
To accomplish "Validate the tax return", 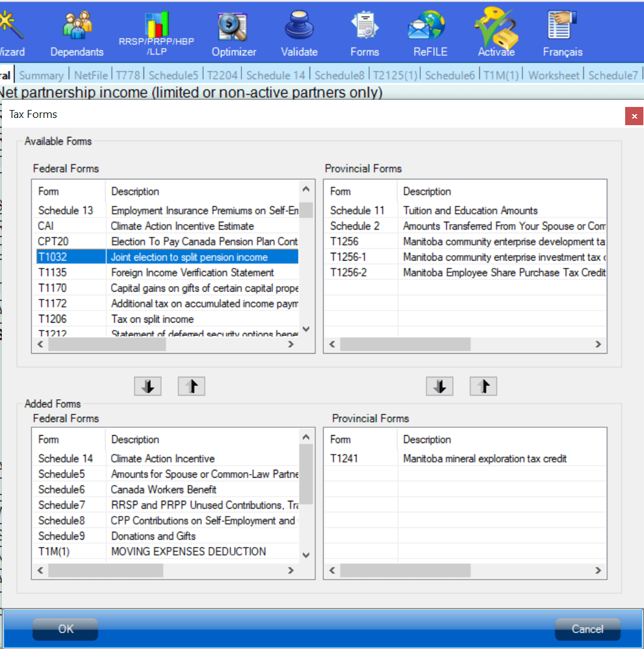I will 299,30.
